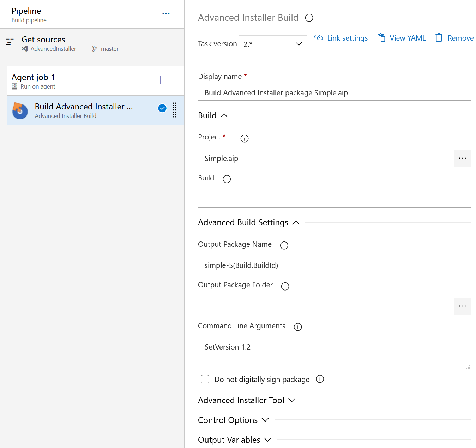
Task: Browse for Project file with ellipsis button
Action: tap(463, 158)
